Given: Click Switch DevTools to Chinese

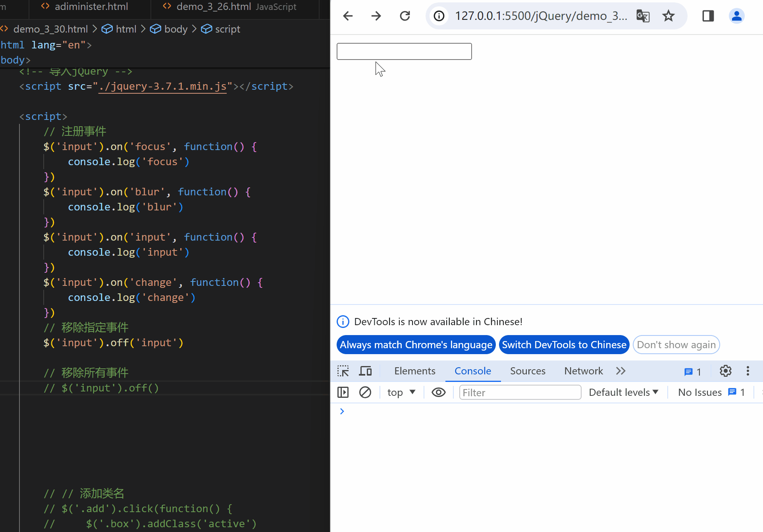Looking at the screenshot, I should tap(564, 345).
